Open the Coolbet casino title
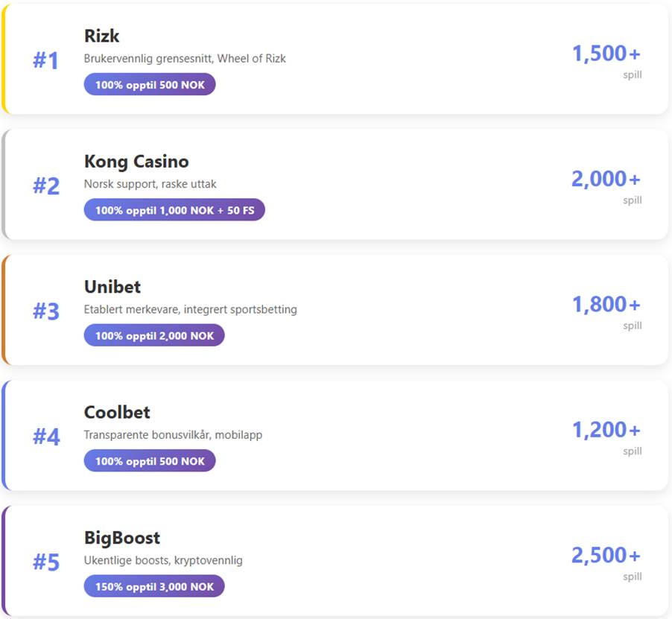Screen dimensions: 672x619 click(117, 412)
